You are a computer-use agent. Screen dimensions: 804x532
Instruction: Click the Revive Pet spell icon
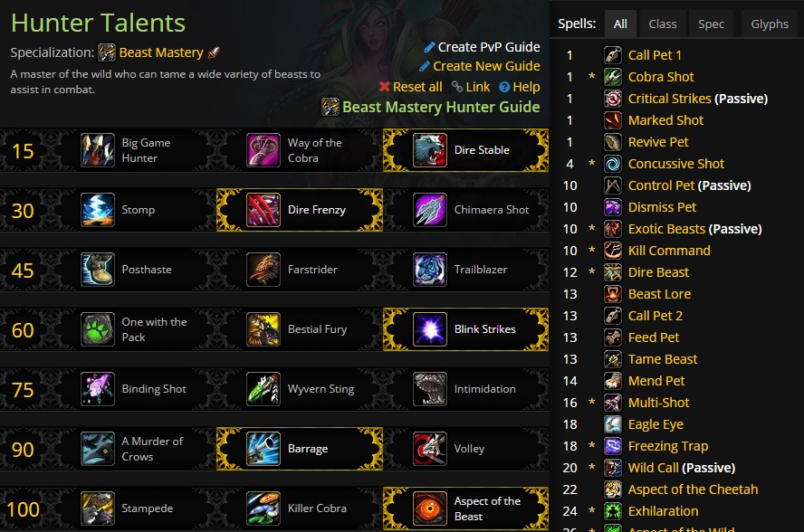pyautogui.click(x=611, y=141)
